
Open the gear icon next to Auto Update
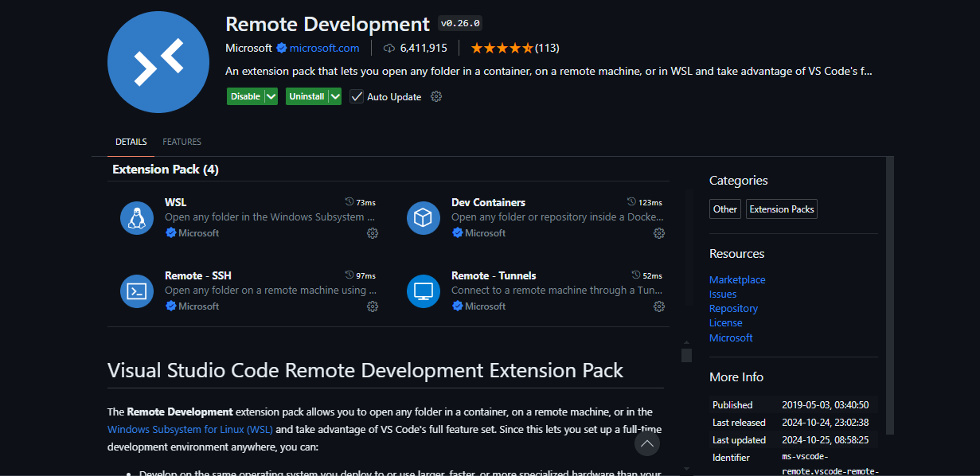click(x=436, y=96)
